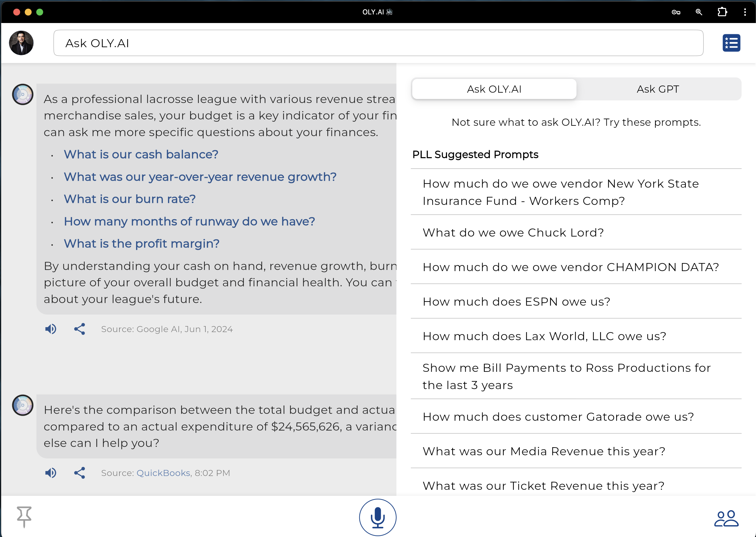Open the three-dot browser menu
756x537 pixels.
744,12
